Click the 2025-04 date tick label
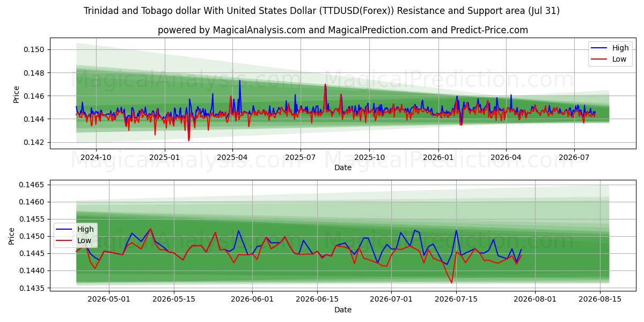This screenshot has height=322, width=644. click(x=232, y=158)
